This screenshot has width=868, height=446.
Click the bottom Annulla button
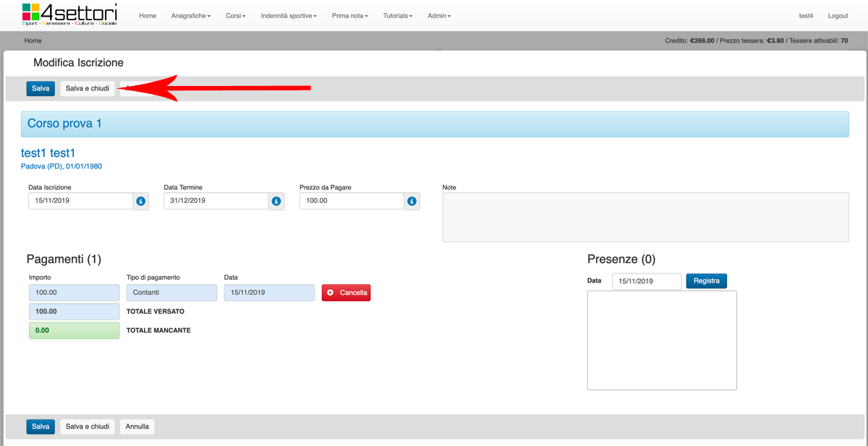point(137,426)
